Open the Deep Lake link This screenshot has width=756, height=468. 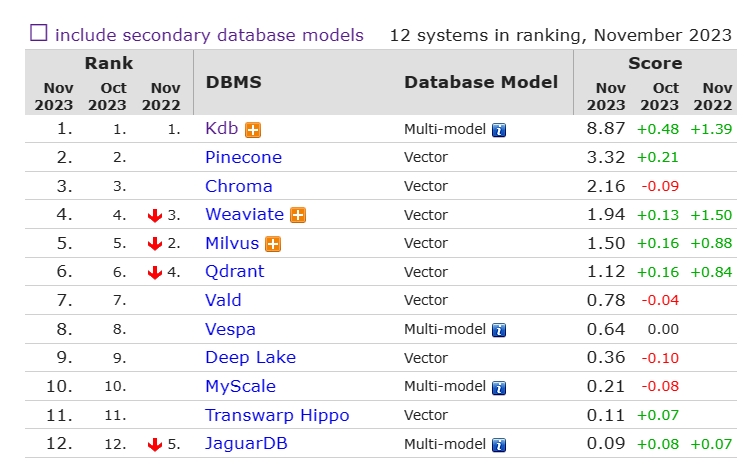pyautogui.click(x=251, y=357)
